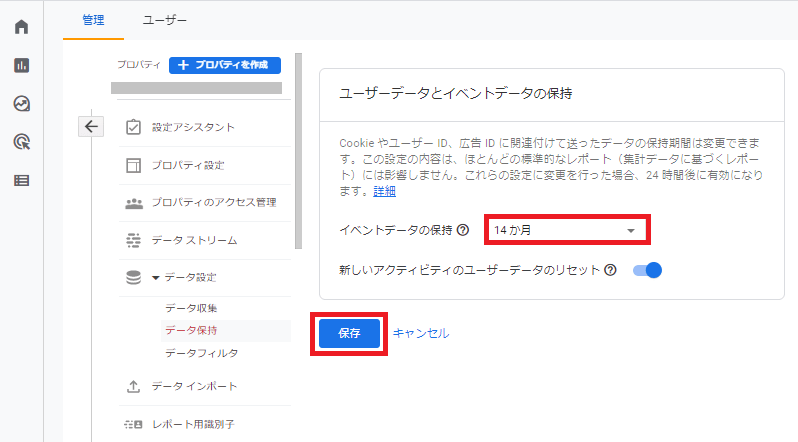Open the 14 か月 retention dropdown
Viewport: 798px width, 442px height.
567,230
